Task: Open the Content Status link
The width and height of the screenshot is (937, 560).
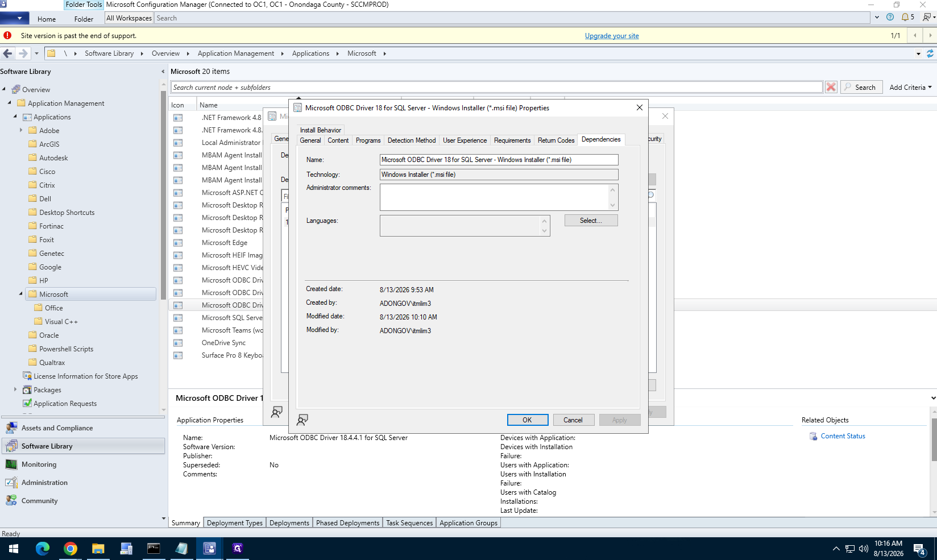Action: [843, 436]
